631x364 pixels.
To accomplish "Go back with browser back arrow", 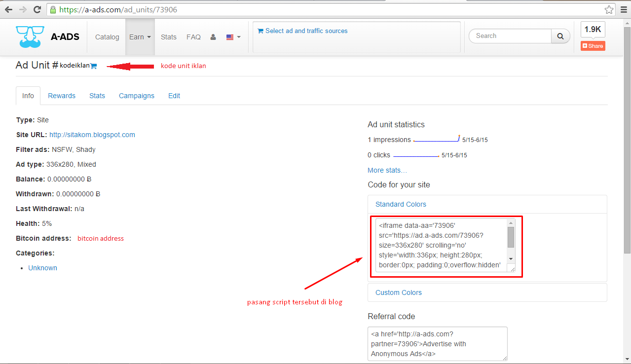I will [8, 9].
